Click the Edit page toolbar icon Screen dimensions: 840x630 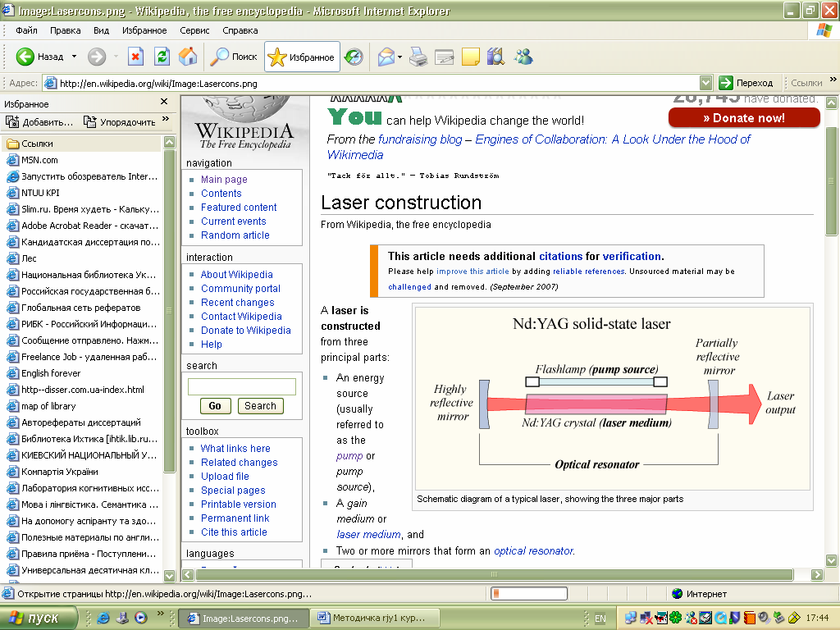[444, 57]
